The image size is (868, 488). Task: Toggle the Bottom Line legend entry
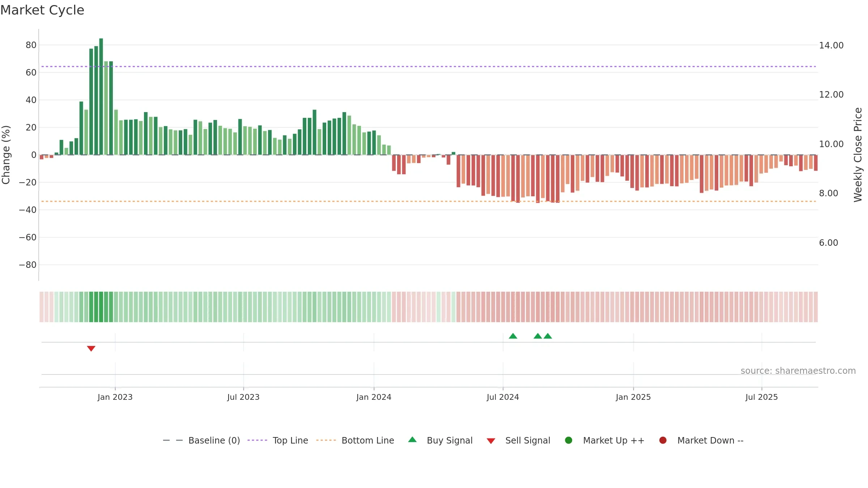tap(355, 440)
